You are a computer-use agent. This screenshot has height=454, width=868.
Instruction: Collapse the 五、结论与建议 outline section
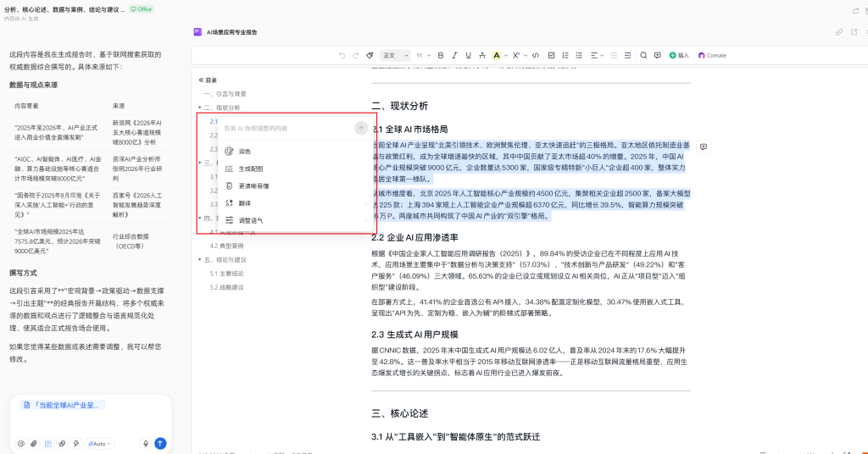[200, 260]
